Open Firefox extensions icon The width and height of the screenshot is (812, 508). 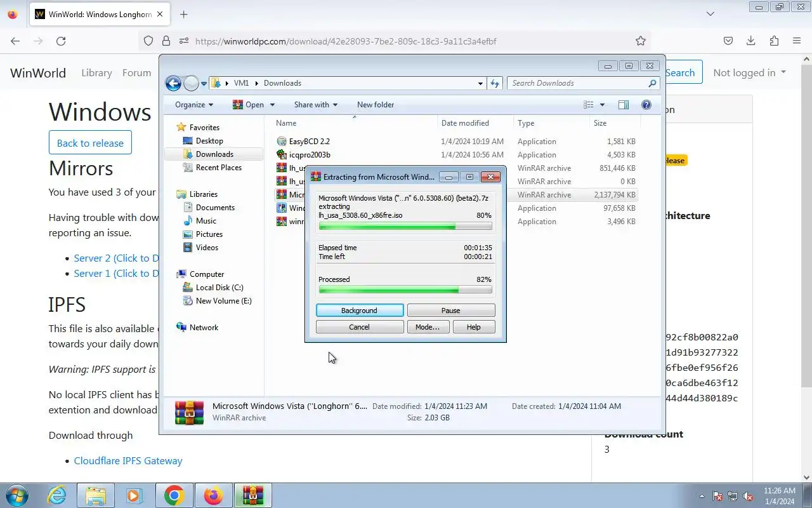(774, 41)
